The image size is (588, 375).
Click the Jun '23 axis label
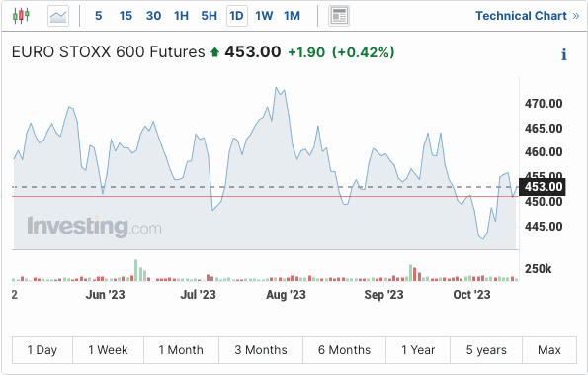pos(105,295)
